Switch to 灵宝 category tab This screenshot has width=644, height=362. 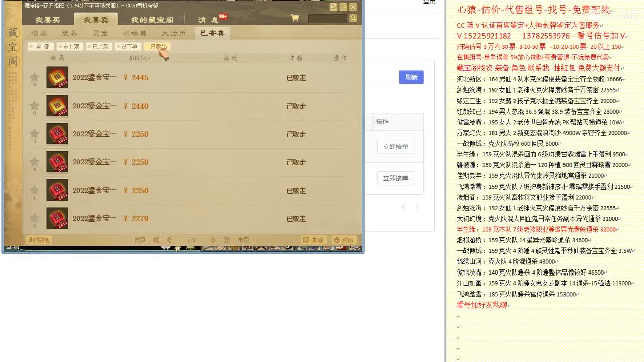pos(100,33)
